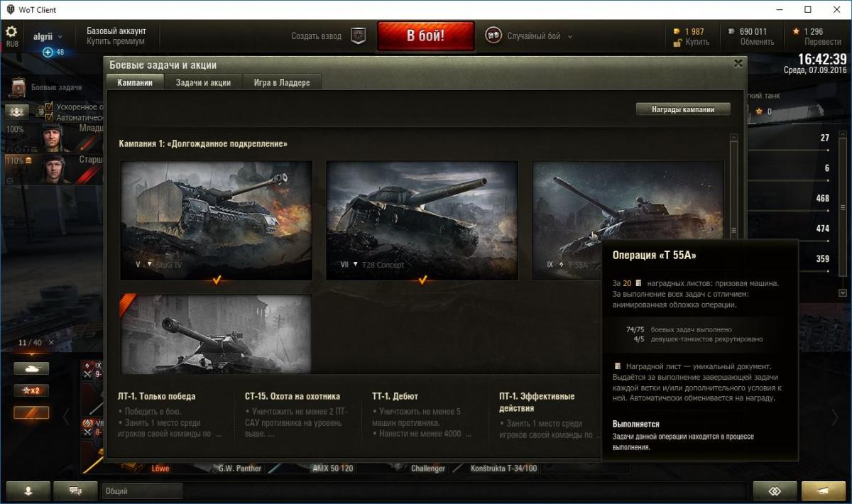Click the clock showing 16:42:39

point(822,59)
